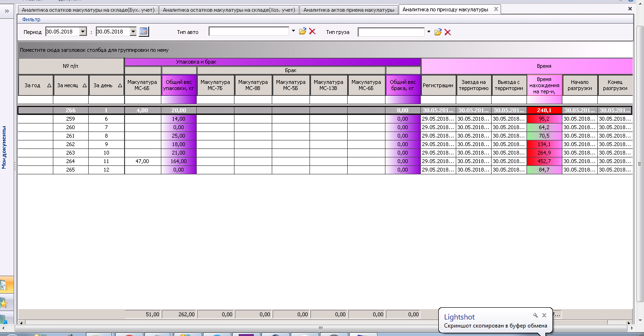
Task: Open the calendar picker icon beside the period dates
Action: pyautogui.click(x=144, y=32)
